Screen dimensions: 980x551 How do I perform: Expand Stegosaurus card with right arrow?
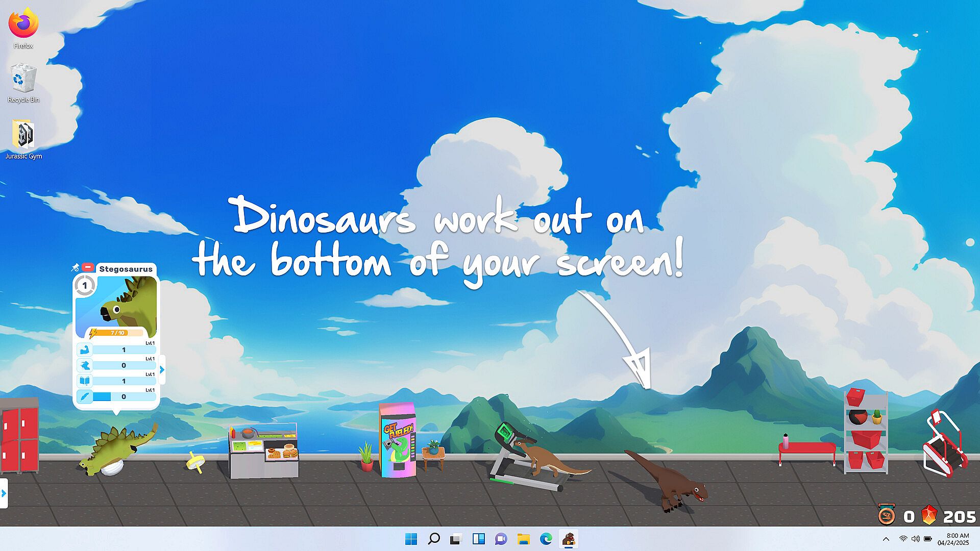[x=162, y=370]
